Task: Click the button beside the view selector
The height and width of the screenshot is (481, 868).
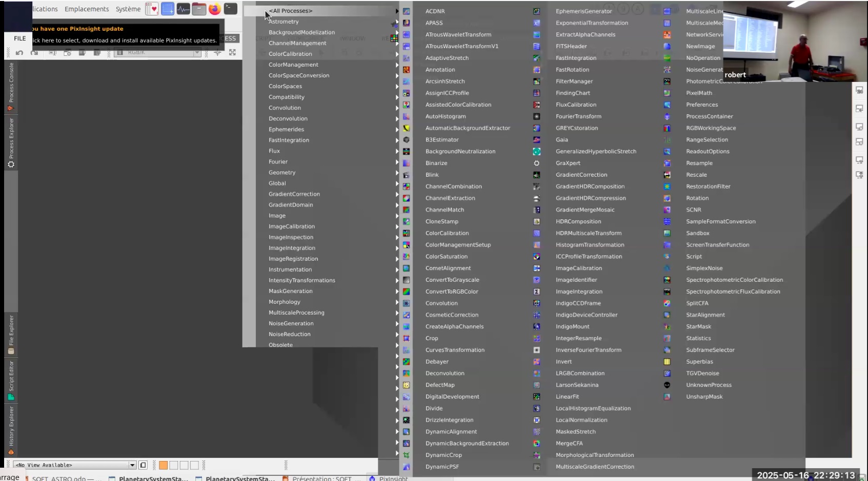Action: point(143,465)
